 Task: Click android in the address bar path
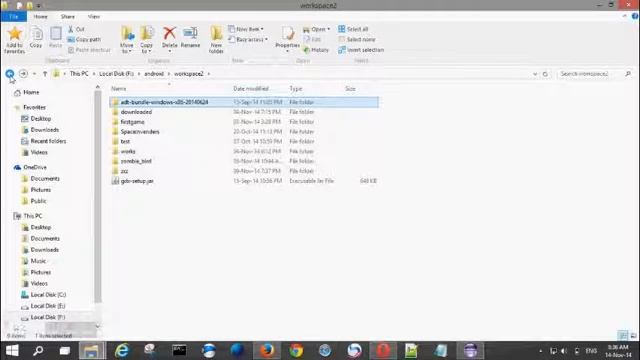(154, 74)
